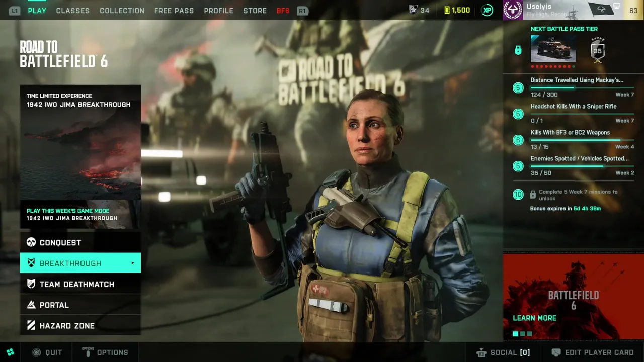This screenshot has width=644, height=362.
Task: Click the 1,500 coin balance
Action: [x=461, y=10]
